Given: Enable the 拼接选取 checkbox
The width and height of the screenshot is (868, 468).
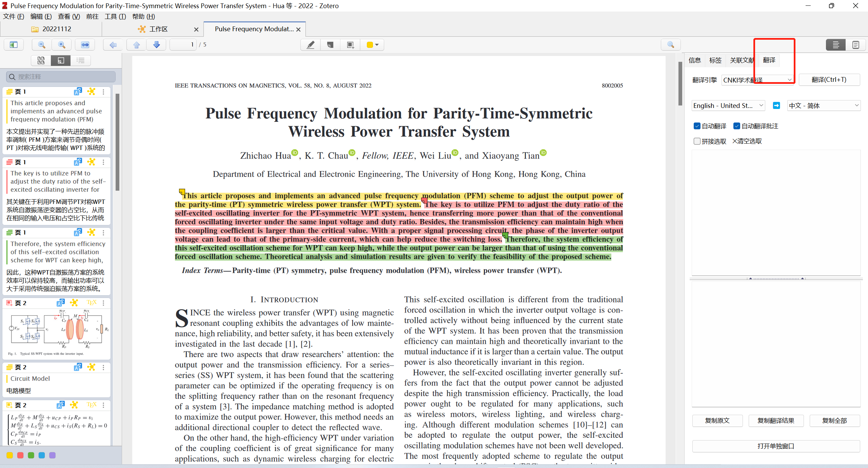Looking at the screenshot, I should pos(697,141).
